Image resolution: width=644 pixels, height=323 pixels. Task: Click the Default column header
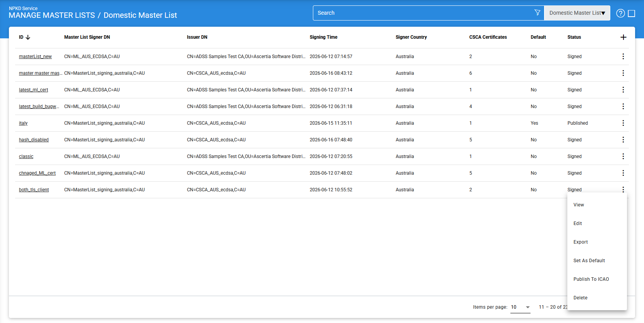(x=538, y=37)
